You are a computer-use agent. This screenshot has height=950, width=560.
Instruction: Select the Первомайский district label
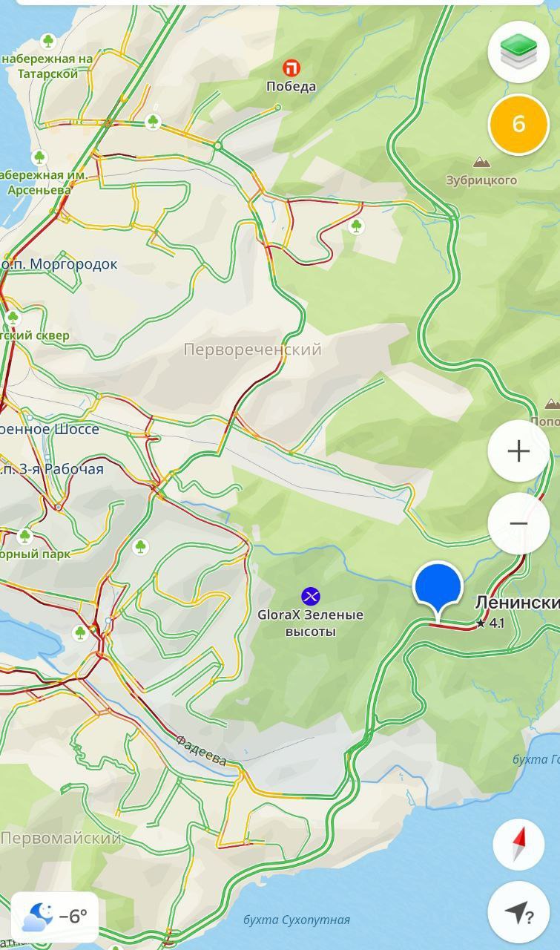coord(61,839)
